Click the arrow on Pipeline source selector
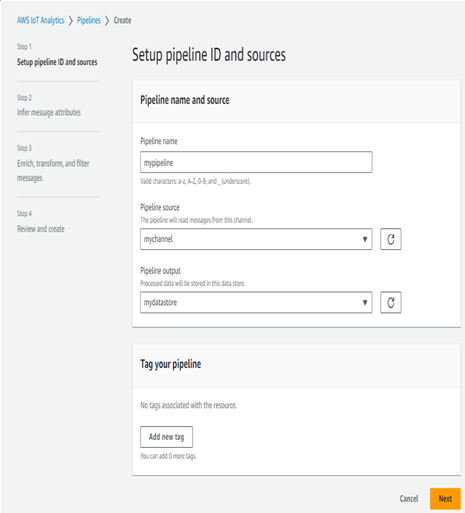The image size is (465, 513). [x=365, y=239]
